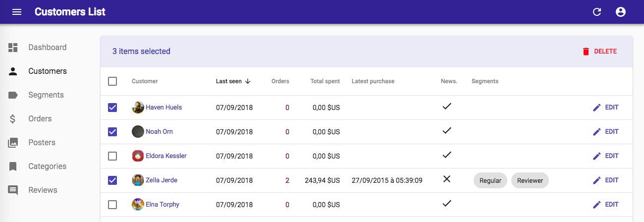The width and height of the screenshot is (644, 222).
Task: Open the Elna Torphy customer link
Action: 162,205
